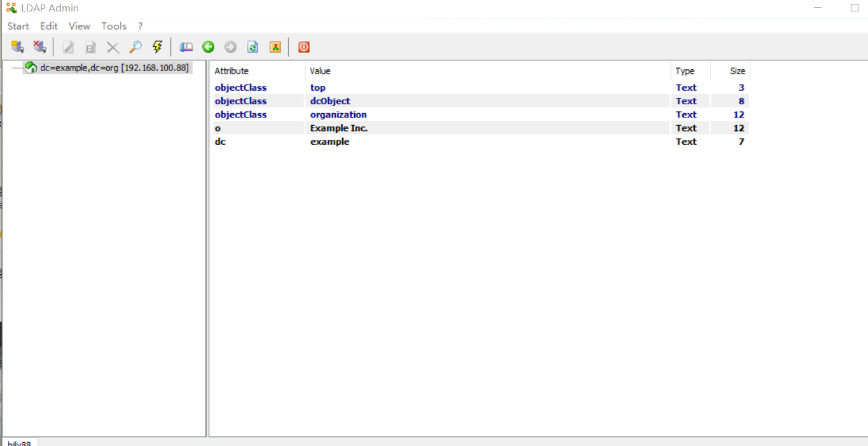
Task: Open the ? help menu
Action: (x=140, y=26)
